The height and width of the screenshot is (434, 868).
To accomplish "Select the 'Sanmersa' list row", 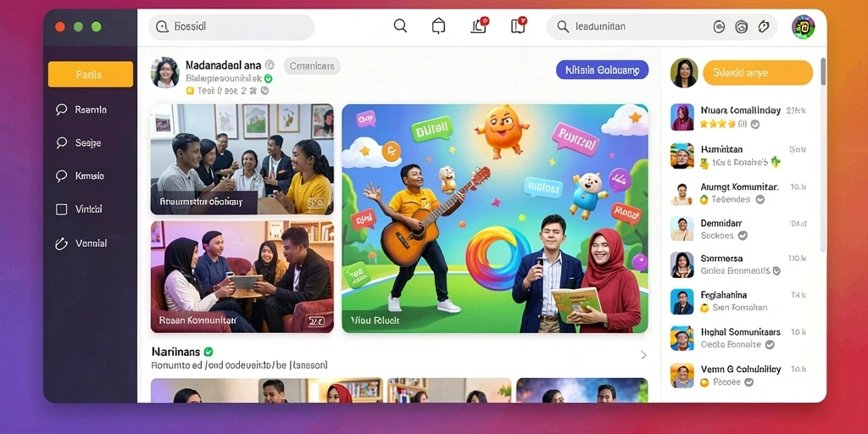I will click(x=739, y=264).
